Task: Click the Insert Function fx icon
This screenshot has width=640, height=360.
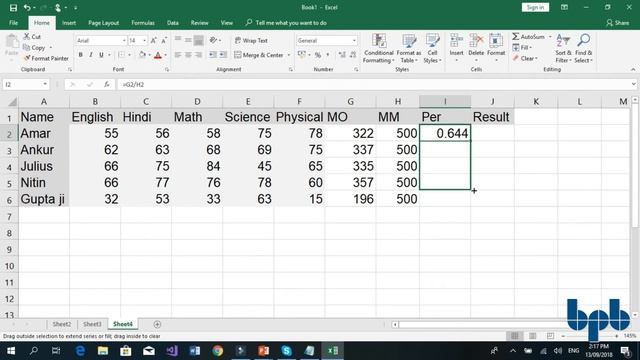Action: (x=107, y=84)
